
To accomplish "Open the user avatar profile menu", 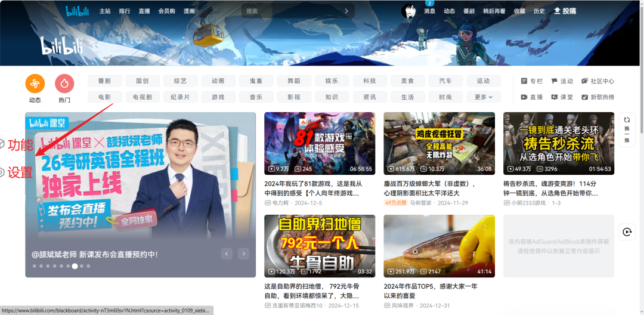I will click(408, 11).
